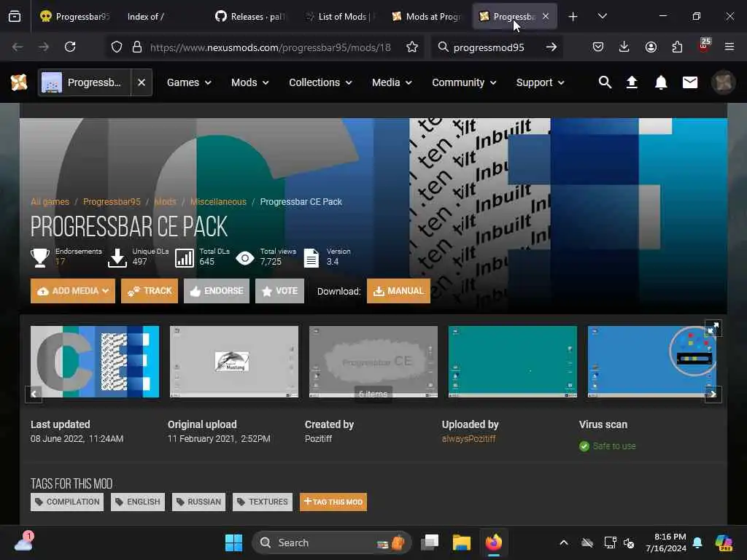Viewport: 747px width, 560px height.
Task: Expand the Collections menu
Action: point(321,82)
